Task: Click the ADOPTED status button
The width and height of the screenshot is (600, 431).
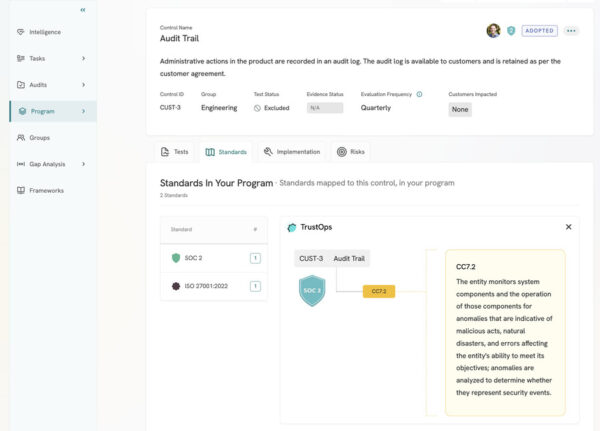Action: (539, 31)
